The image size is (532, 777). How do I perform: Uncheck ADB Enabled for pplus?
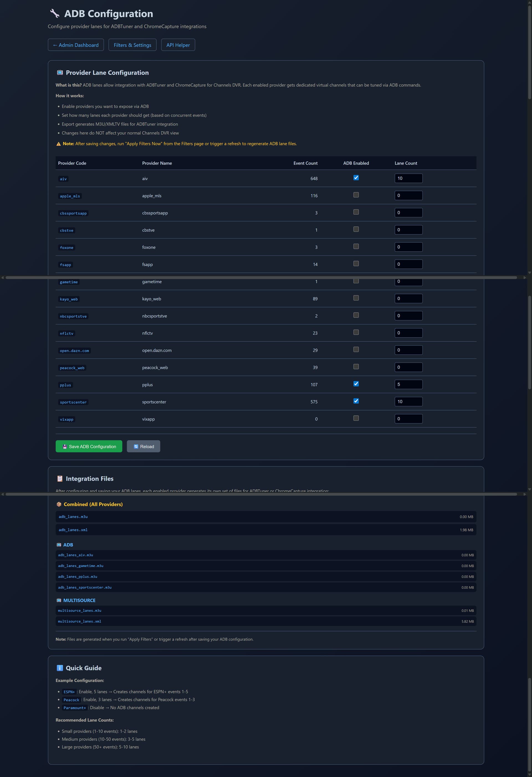pyautogui.click(x=356, y=384)
